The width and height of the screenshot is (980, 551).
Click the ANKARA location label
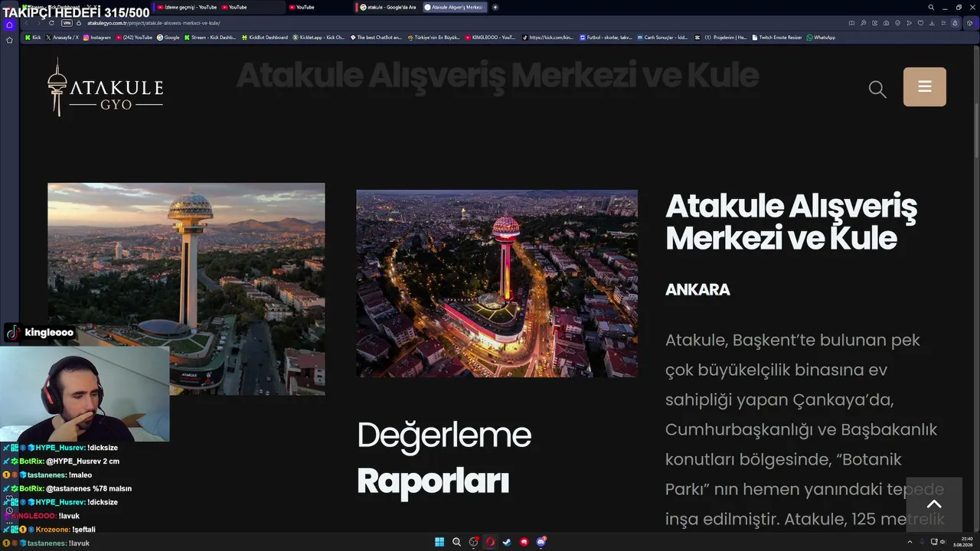pos(697,289)
